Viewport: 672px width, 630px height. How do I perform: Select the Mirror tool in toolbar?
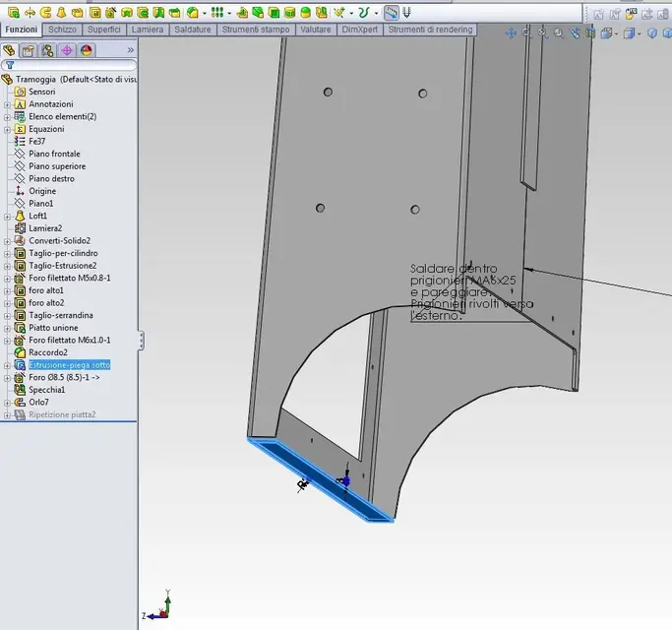coord(322,13)
